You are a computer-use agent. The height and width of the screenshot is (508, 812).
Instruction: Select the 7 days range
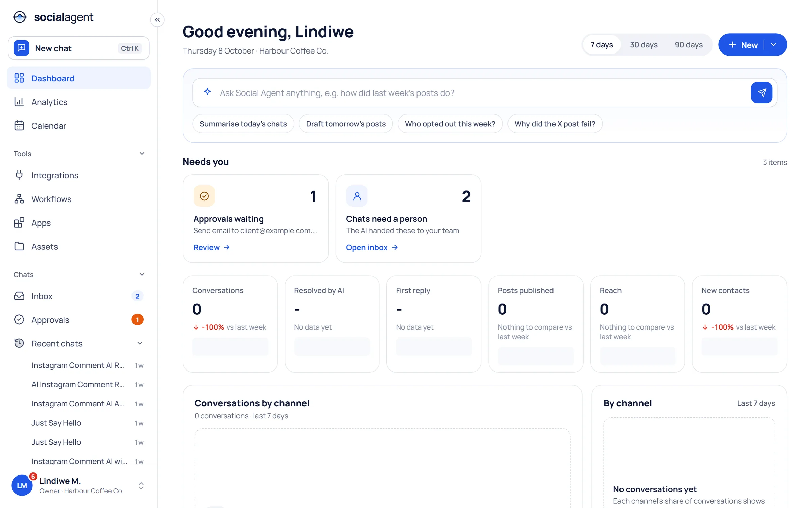[602, 44]
